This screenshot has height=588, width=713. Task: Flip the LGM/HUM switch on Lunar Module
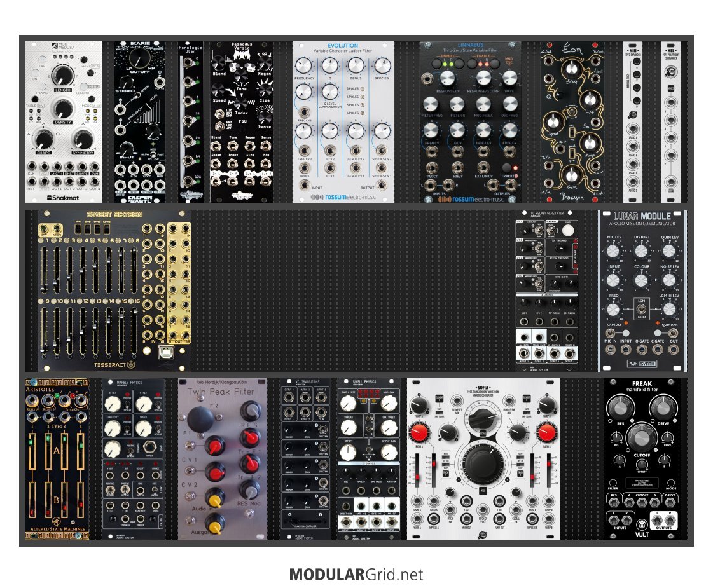[x=641, y=310]
